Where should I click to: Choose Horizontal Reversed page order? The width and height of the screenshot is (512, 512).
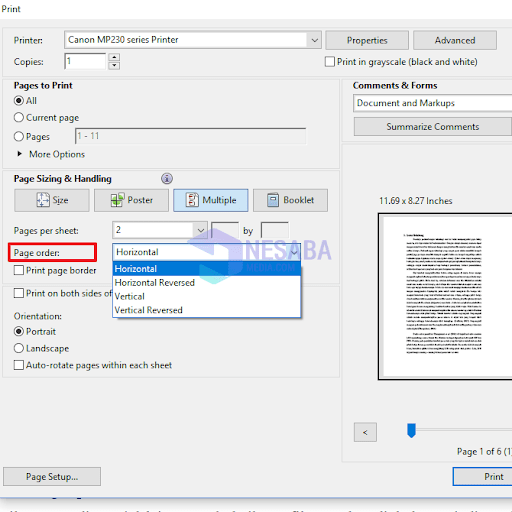207,283
